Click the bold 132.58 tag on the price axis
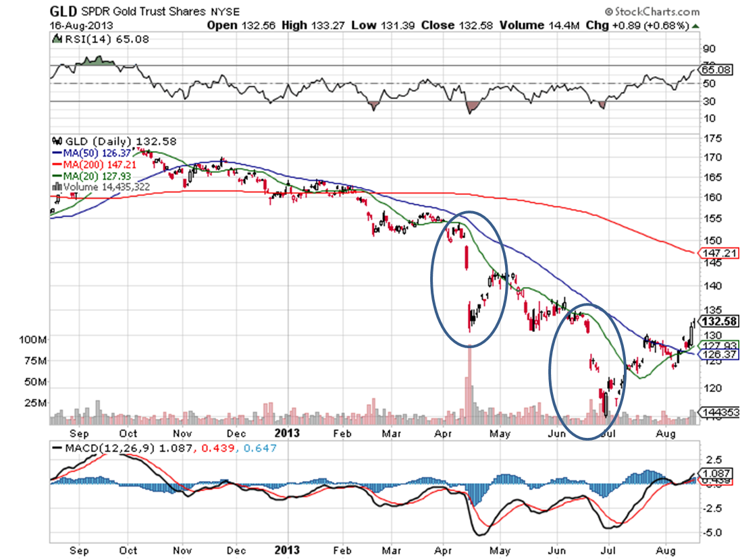 point(718,322)
